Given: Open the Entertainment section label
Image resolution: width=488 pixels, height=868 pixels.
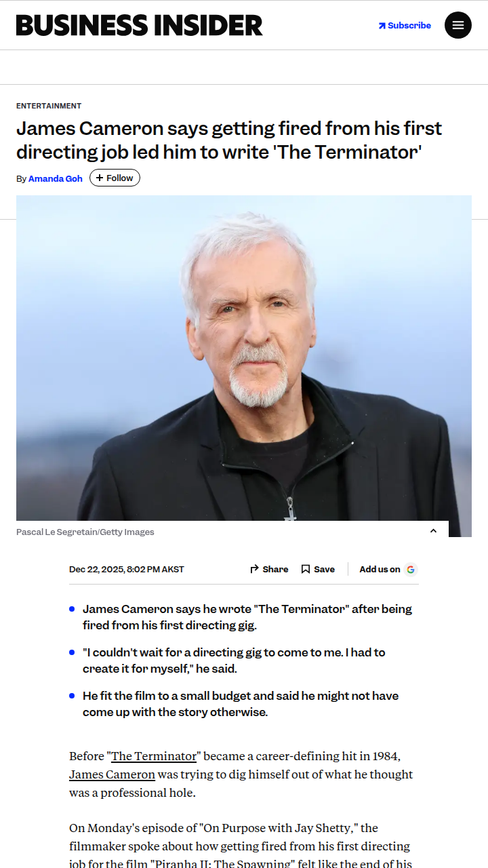Looking at the screenshot, I should click(x=49, y=106).
